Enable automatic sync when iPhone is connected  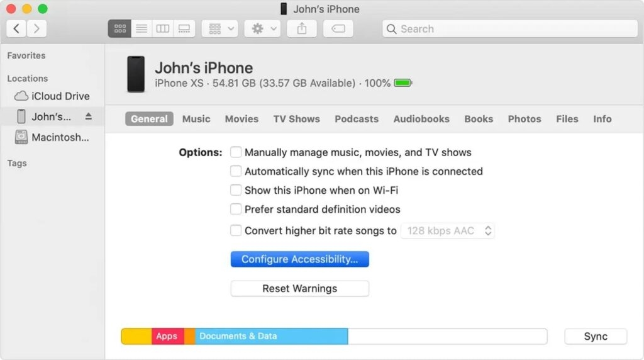(236, 171)
